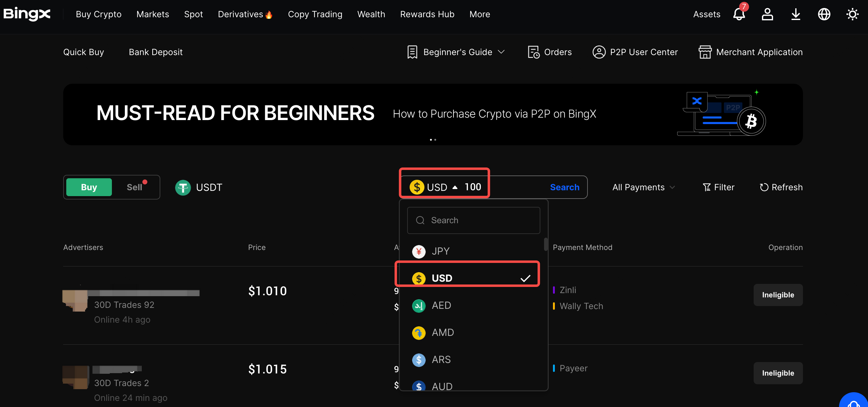Click the Orders document icon
The image size is (868, 407).
click(x=533, y=52)
